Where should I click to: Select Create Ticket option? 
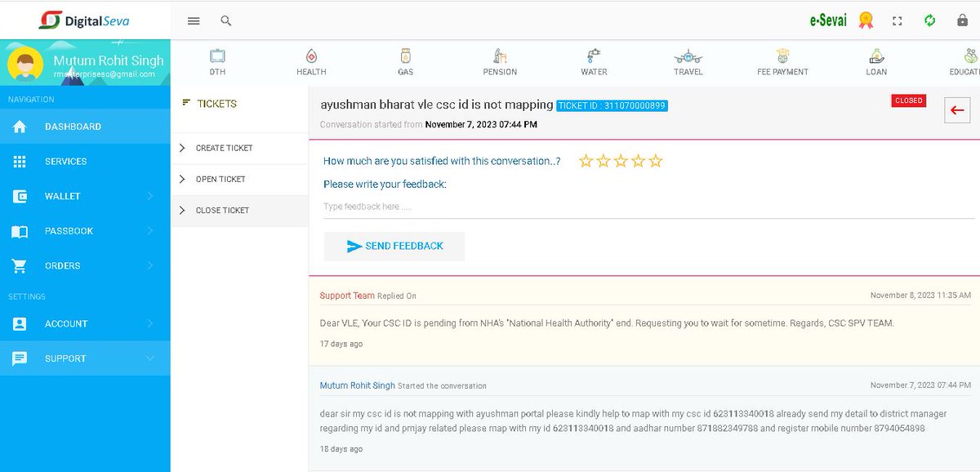click(239, 148)
